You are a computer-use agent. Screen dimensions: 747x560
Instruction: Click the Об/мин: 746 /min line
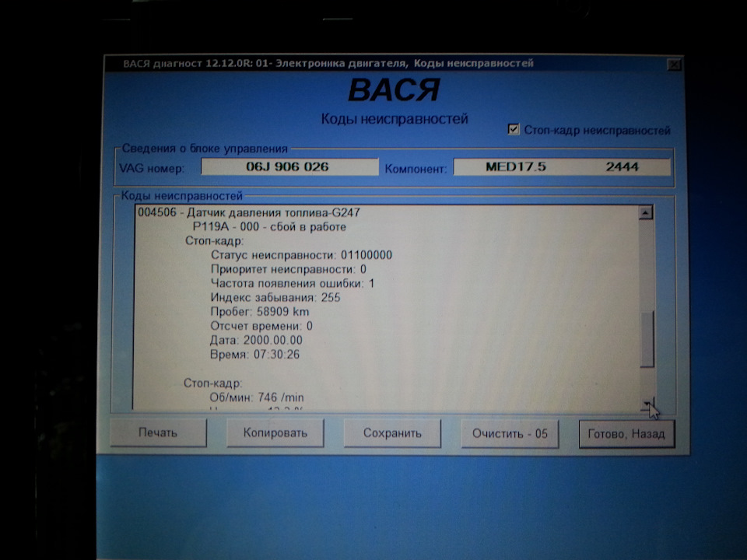click(256, 397)
